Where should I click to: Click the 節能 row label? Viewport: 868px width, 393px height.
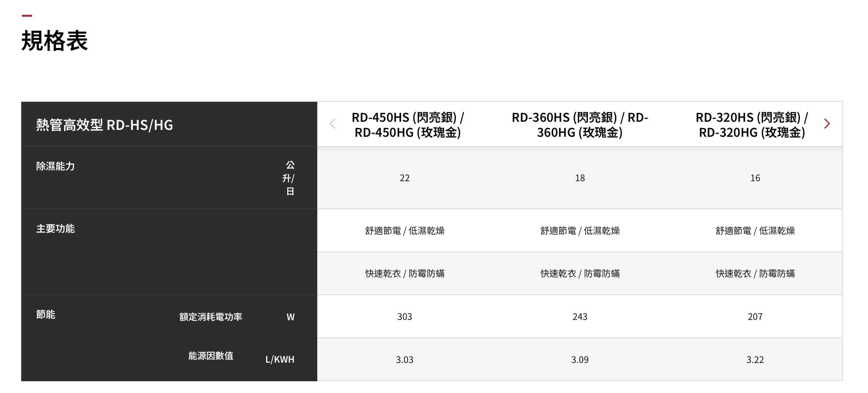(x=46, y=314)
